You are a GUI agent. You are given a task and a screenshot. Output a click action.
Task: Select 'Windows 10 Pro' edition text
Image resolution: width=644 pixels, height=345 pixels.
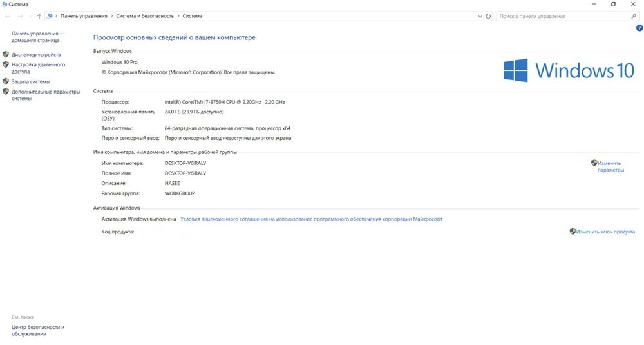pyautogui.click(x=120, y=62)
